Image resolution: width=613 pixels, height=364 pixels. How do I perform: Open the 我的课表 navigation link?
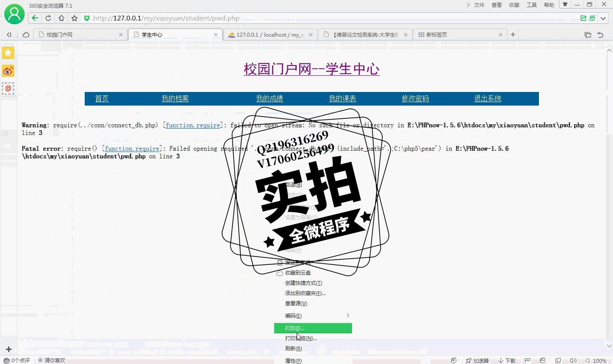[x=342, y=99]
